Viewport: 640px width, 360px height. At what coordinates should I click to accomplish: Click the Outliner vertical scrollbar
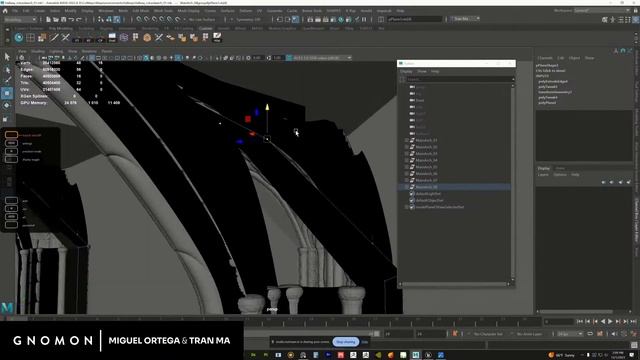pos(513,182)
